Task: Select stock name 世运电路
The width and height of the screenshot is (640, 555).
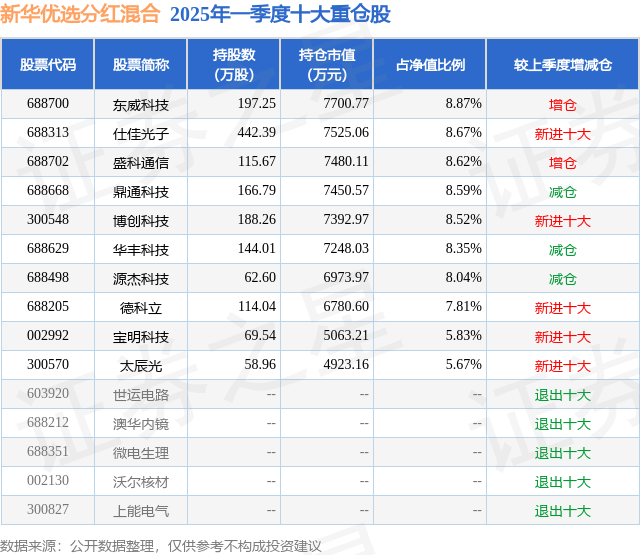Action: 141,395
